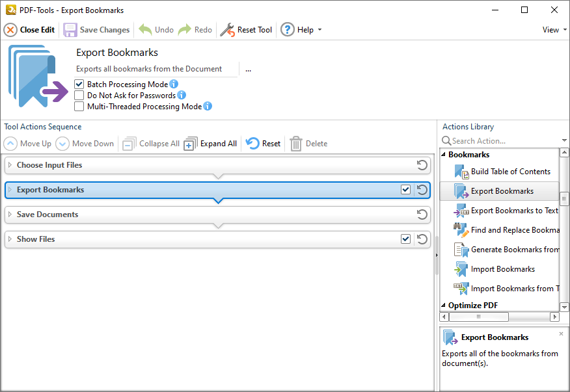Click the Export Bookmarks icon in description panel
Viewport: 570px width, 392px height.
click(450, 337)
